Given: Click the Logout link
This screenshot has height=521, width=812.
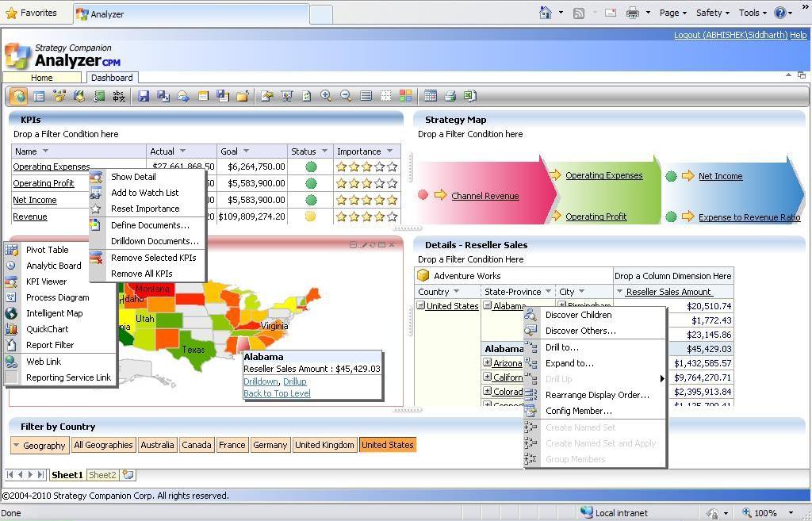Looking at the screenshot, I should coord(730,35).
